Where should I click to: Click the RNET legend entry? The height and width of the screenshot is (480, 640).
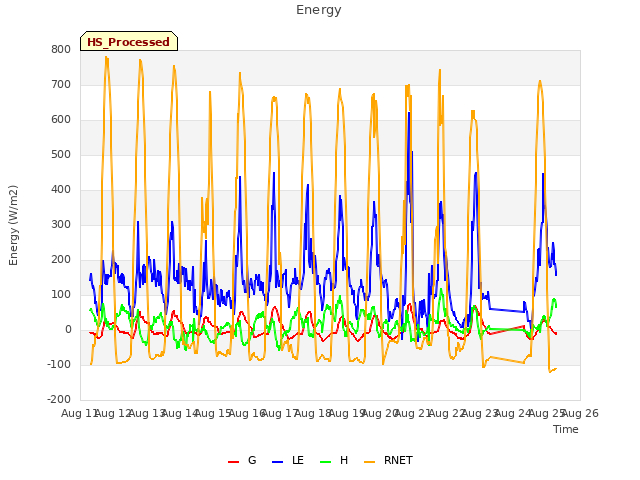click(388, 460)
